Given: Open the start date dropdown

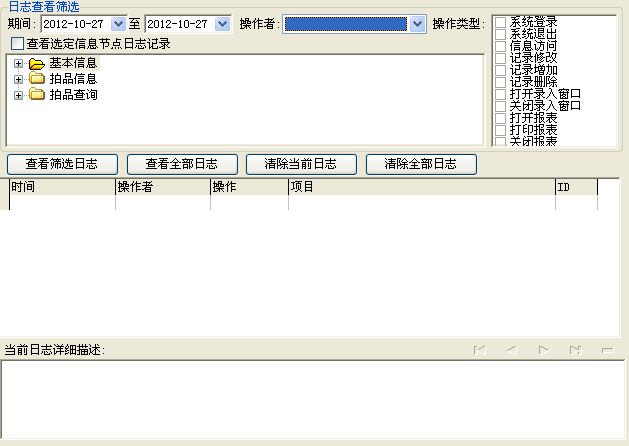Looking at the screenshot, I should click(x=118, y=24).
